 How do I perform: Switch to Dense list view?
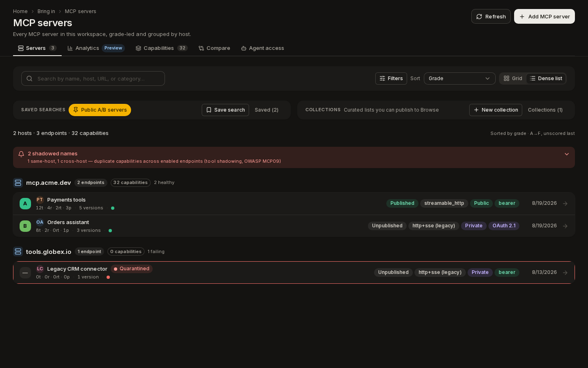[x=546, y=79]
